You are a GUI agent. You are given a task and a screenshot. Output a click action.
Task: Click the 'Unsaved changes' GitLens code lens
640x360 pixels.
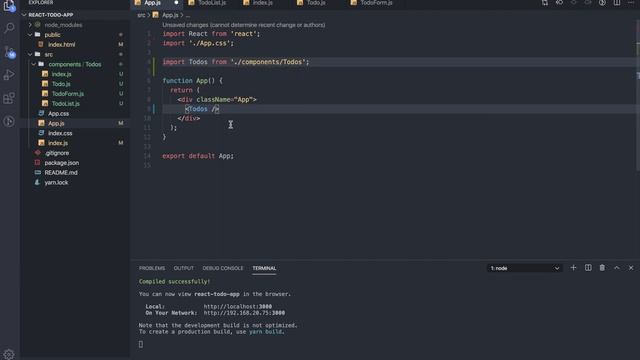(244, 25)
